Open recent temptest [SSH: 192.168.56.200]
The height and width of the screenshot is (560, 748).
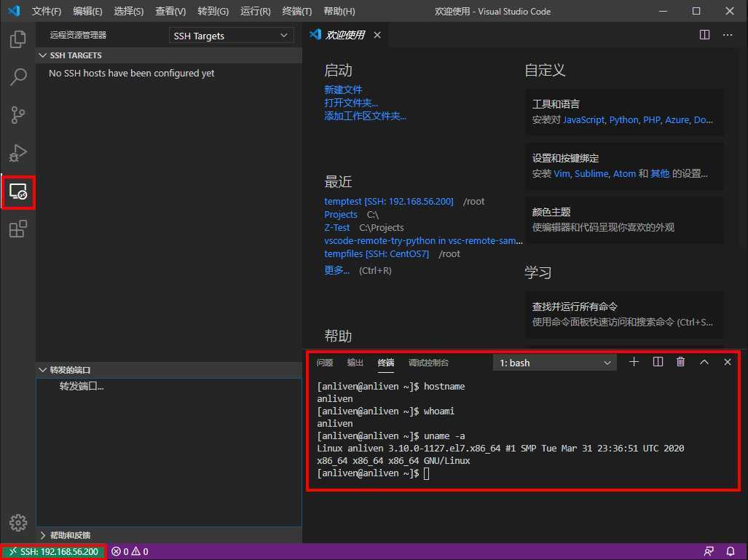[x=389, y=201]
